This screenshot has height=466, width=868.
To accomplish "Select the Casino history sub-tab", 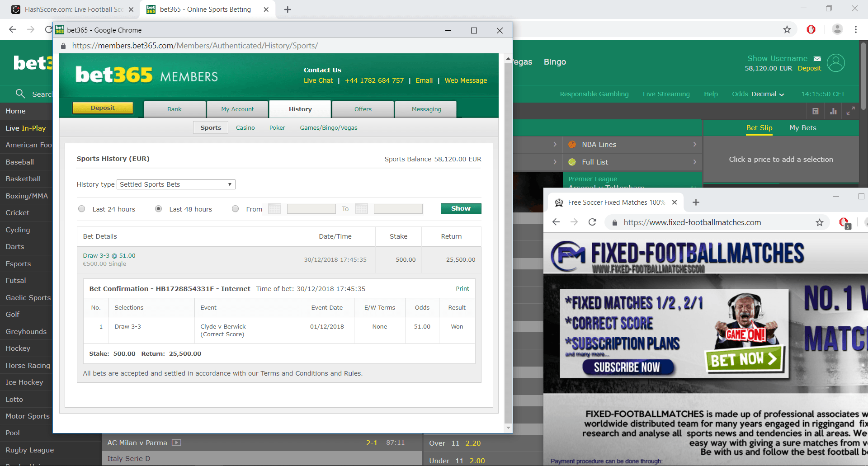I will tap(245, 128).
